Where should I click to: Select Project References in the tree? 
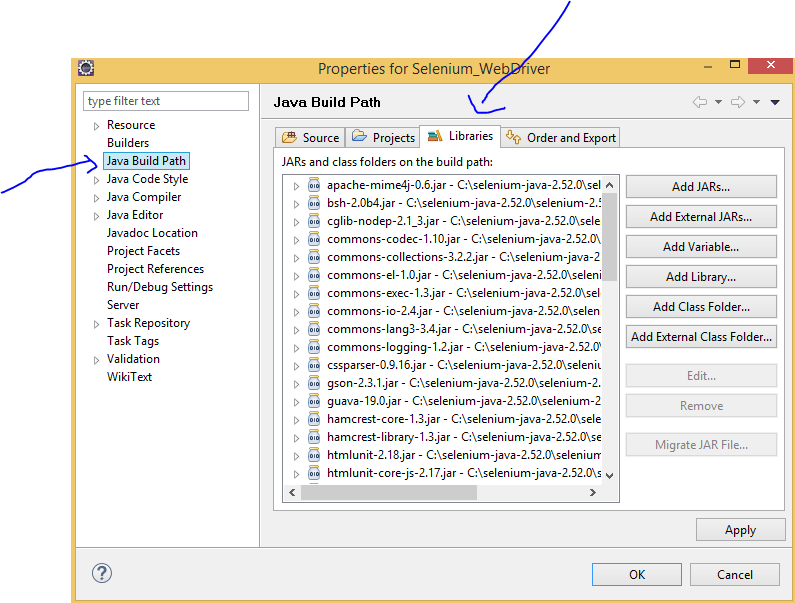point(155,269)
